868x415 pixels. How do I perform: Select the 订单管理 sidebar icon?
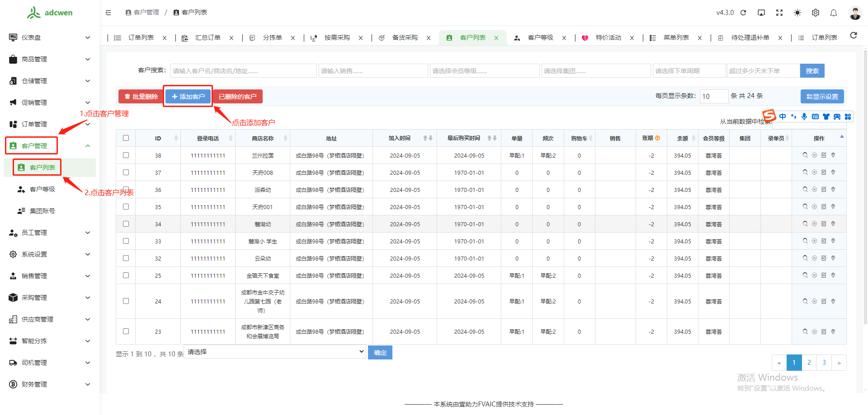(14, 124)
